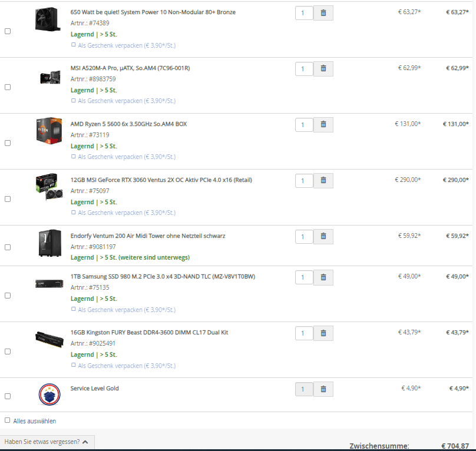Remove Endorfy Ventum 200 Air case from cart
476x451 pixels.
coord(323,237)
